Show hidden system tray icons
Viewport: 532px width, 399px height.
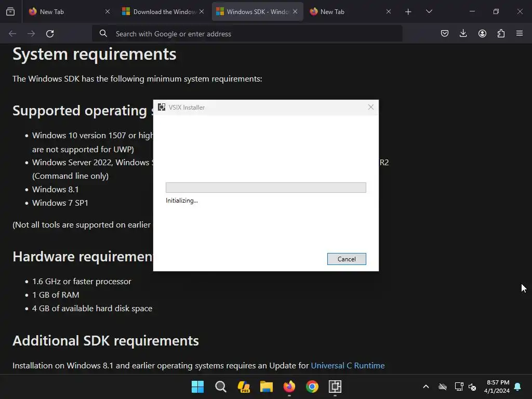click(x=426, y=387)
